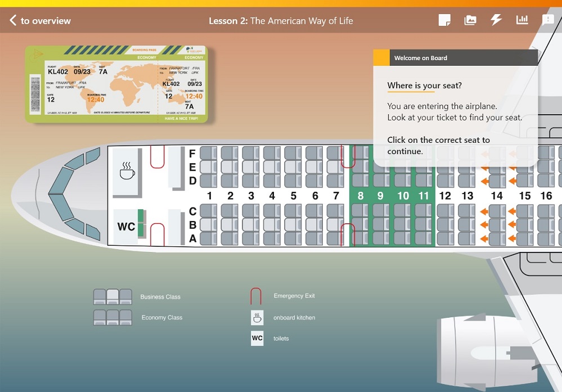Select seat 7A on the seat map

(x=335, y=238)
